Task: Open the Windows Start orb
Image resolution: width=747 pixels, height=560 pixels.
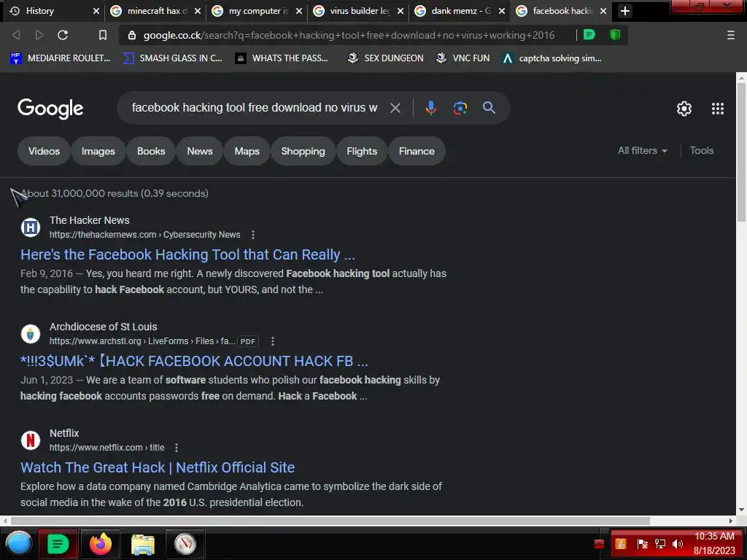Action: point(18,543)
